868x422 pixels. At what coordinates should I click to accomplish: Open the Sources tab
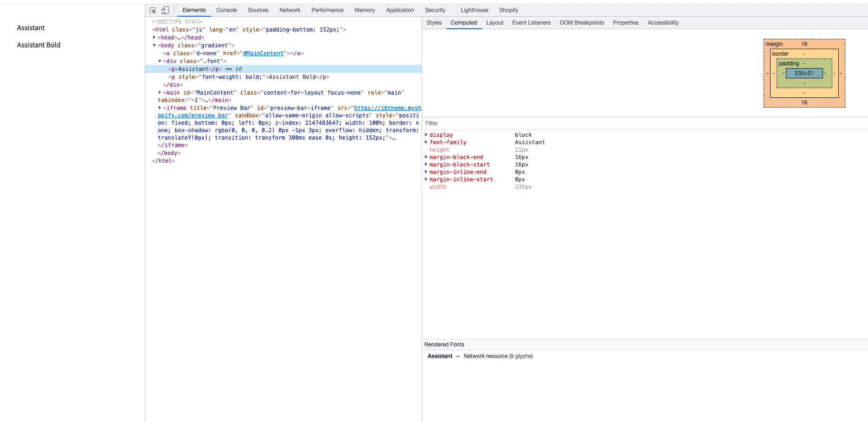258,10
